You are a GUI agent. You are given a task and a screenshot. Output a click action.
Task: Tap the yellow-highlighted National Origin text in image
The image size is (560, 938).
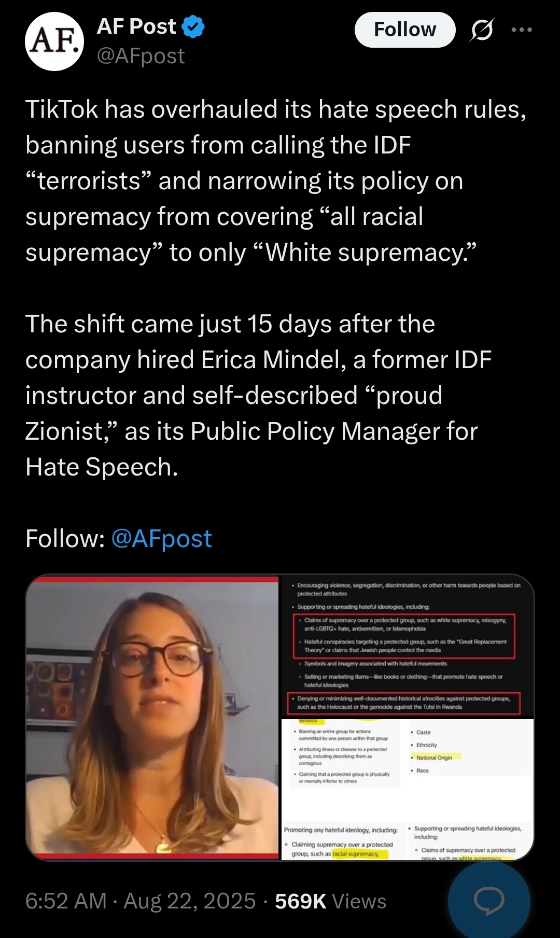(x=434, y=758)
